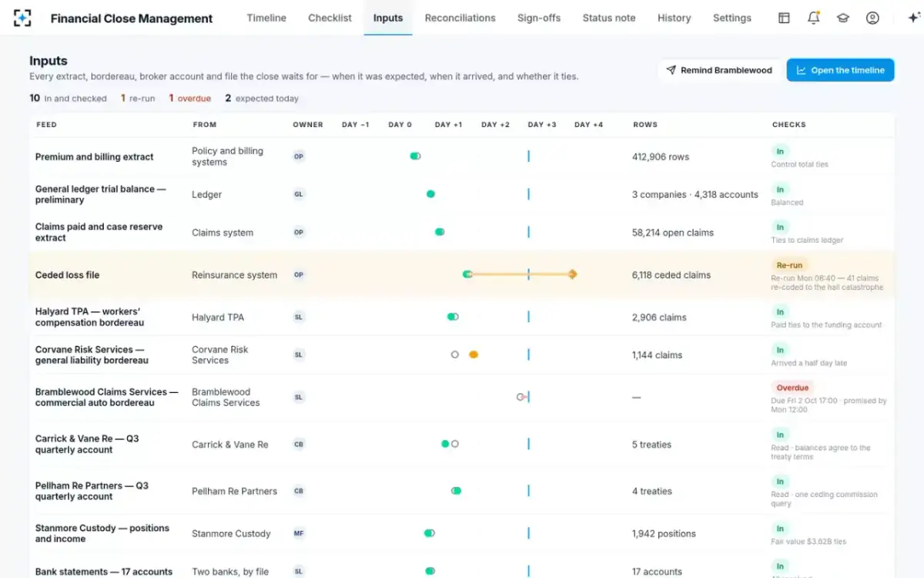The height and width of the screenshot is (578, 924).
Task: Open the notifications bell
Action: tap(813, 18)
